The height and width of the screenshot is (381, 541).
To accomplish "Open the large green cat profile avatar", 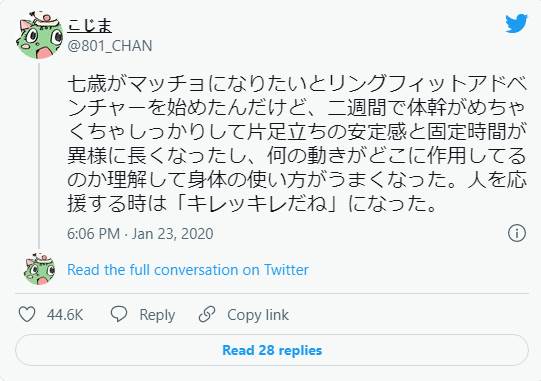I will (39, 35).
